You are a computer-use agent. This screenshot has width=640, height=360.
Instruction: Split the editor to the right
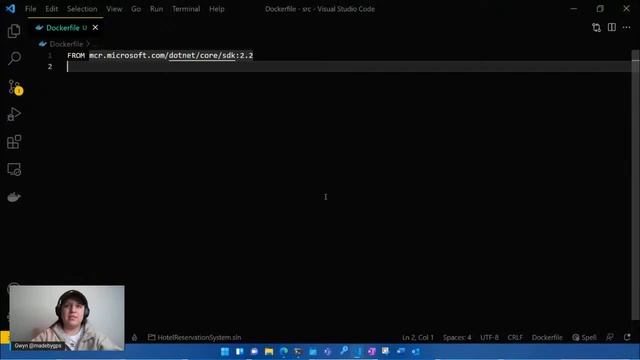611,27
